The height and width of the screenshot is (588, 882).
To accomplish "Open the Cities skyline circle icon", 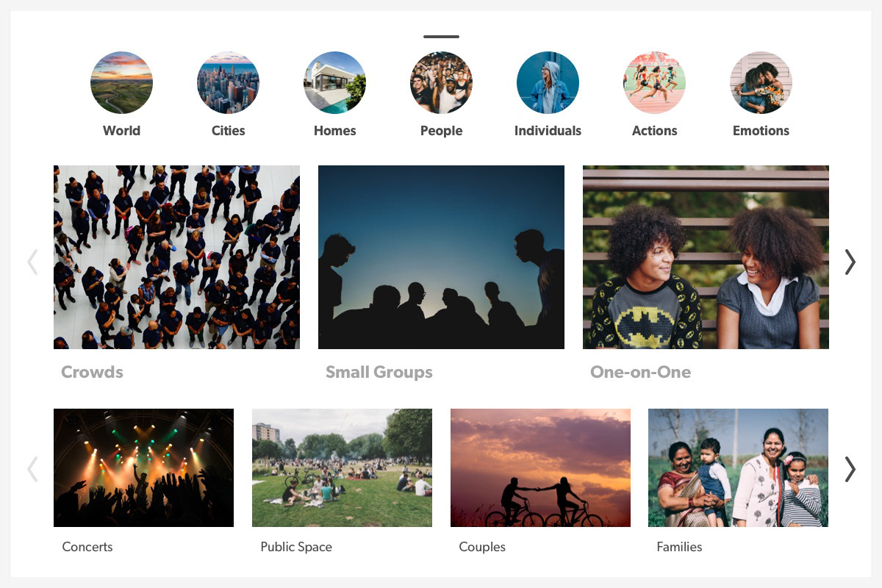I will 228,82.
